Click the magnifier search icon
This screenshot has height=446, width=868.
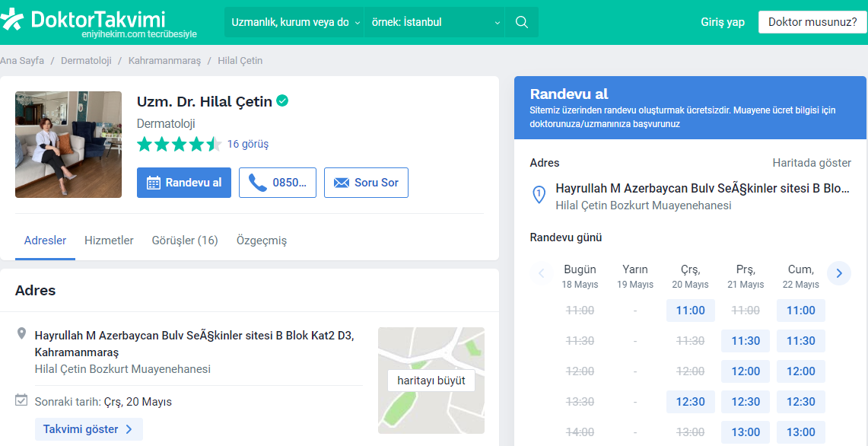coord(521,22)
